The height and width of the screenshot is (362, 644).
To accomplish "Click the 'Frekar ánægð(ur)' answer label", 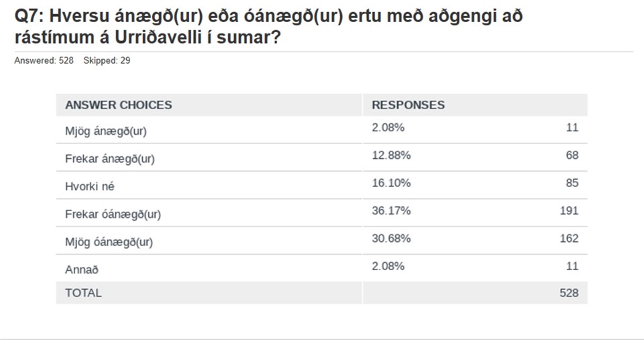I will point(109,159).
